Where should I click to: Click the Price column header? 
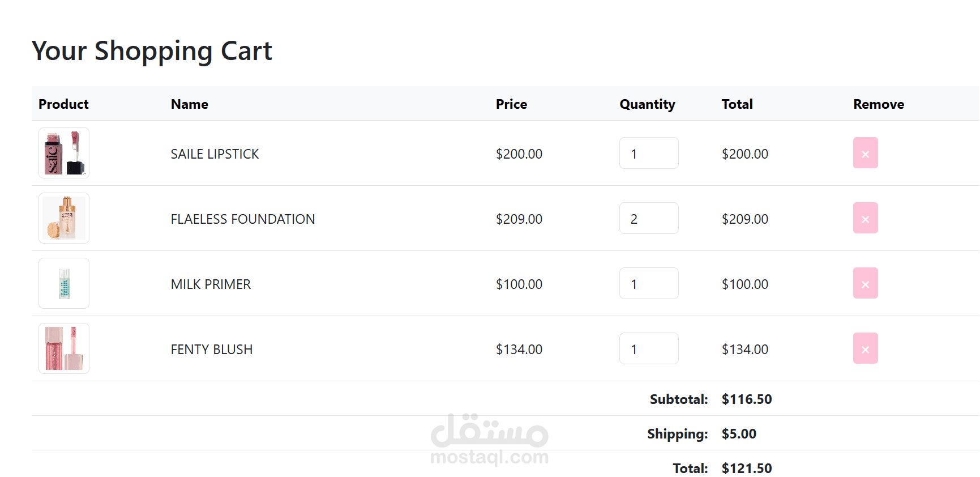[511, 104]
